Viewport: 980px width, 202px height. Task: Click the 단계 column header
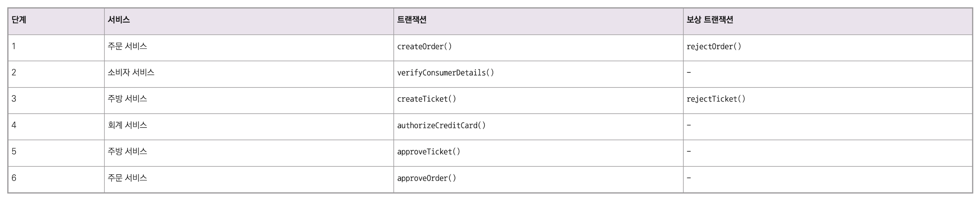click(19, 20)
